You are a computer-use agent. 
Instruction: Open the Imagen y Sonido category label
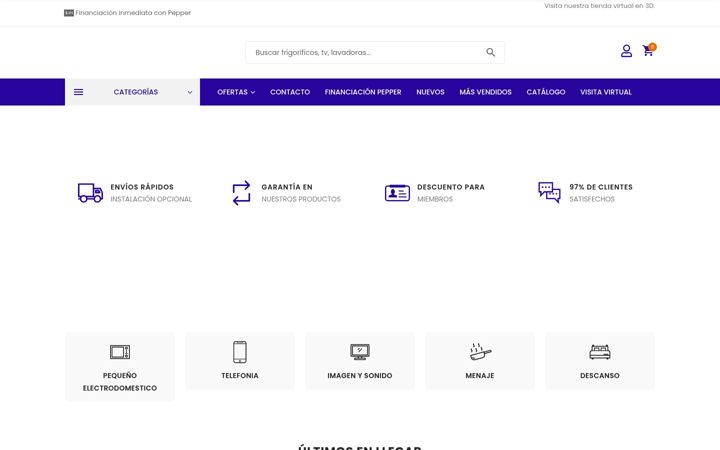click(x=360, y=375)
